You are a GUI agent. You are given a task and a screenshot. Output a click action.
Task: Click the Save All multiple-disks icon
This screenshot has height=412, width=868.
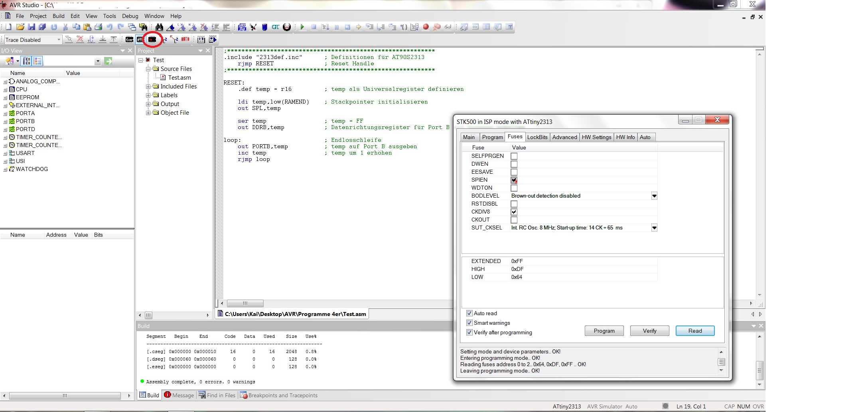tap(42, 27)
